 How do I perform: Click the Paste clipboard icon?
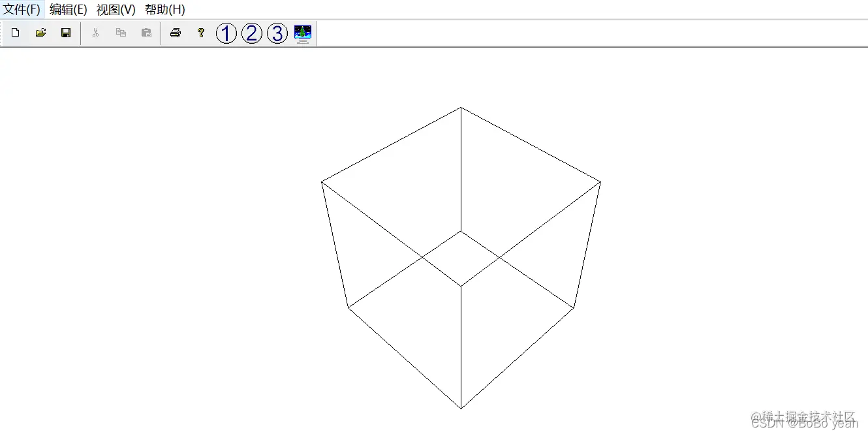pos(146,33)
